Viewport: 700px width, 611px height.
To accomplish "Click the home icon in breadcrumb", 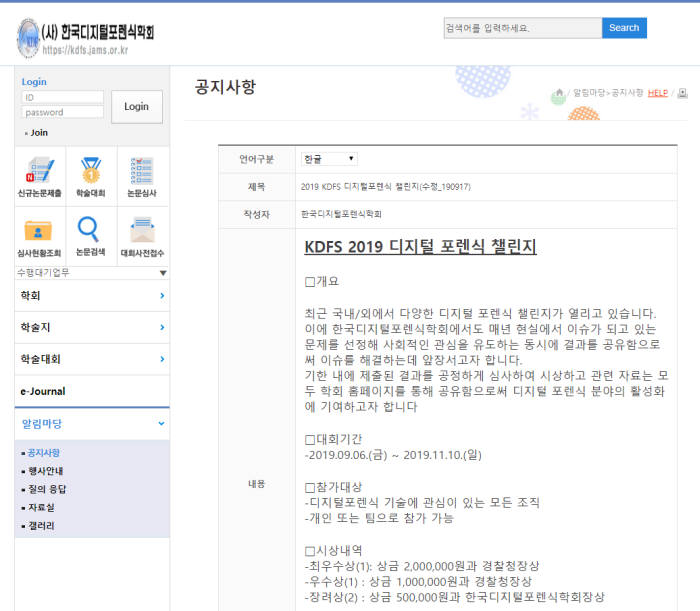I will click(559, 92).
